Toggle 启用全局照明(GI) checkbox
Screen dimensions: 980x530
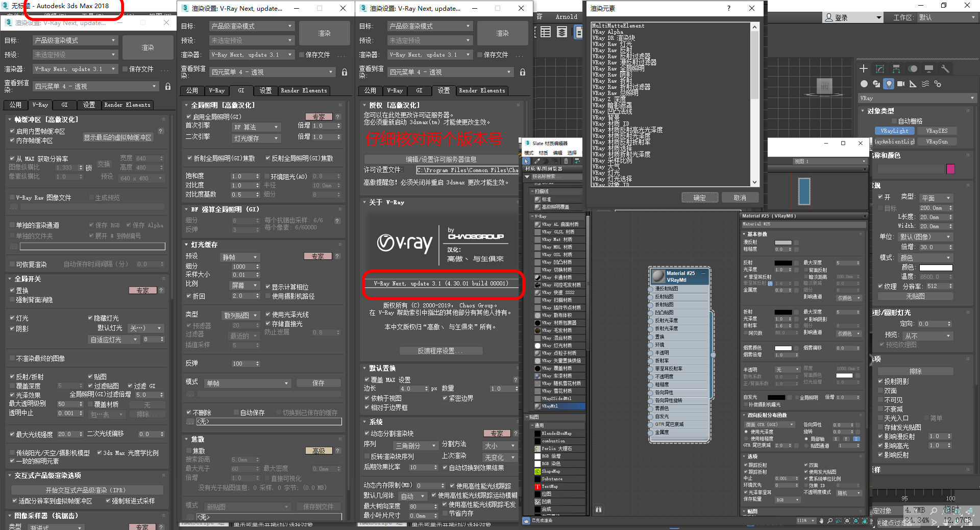(189, 117)
